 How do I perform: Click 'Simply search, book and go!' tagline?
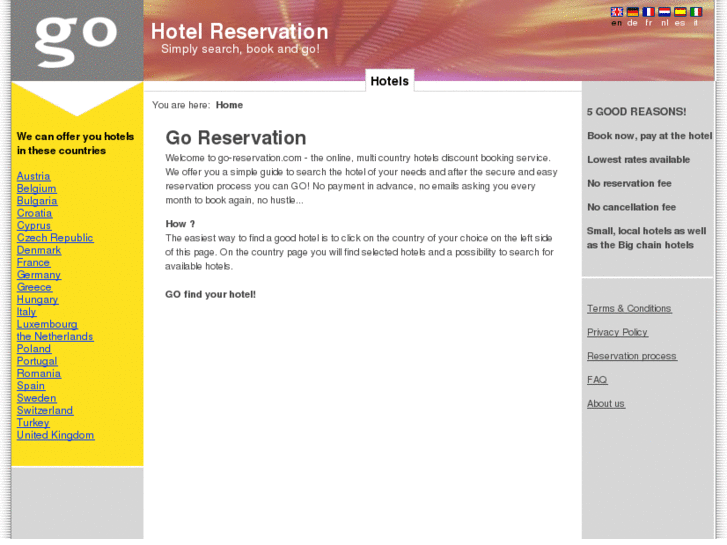tap(240, 49)
